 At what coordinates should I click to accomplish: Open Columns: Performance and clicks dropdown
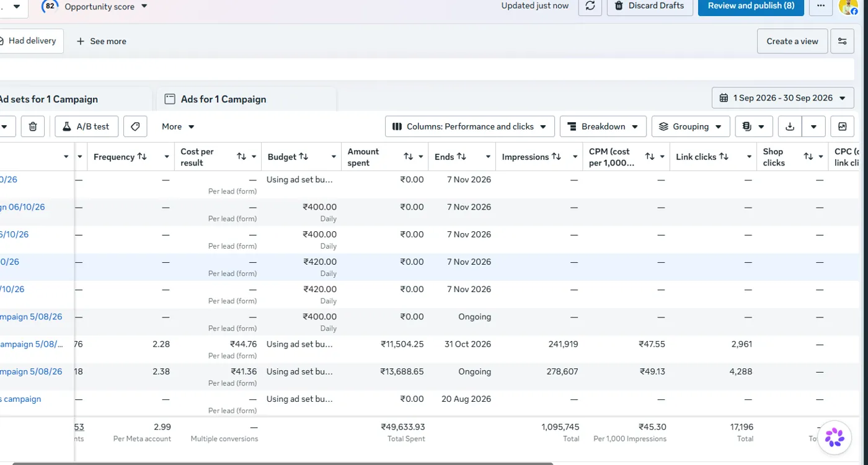[470, 126]
